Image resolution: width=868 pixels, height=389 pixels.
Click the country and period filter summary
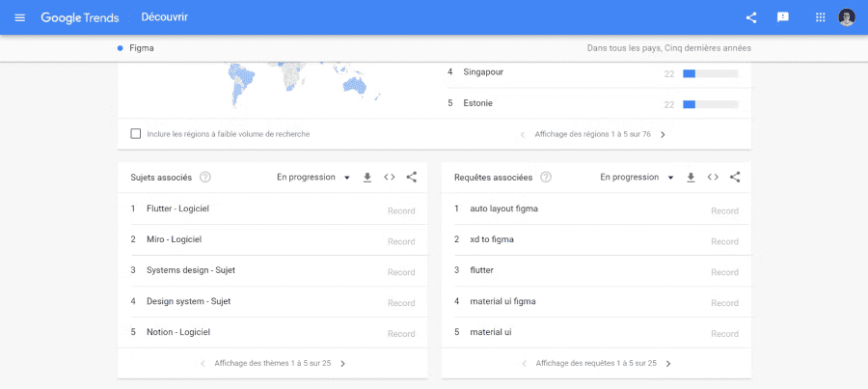(x=668, y=48)
